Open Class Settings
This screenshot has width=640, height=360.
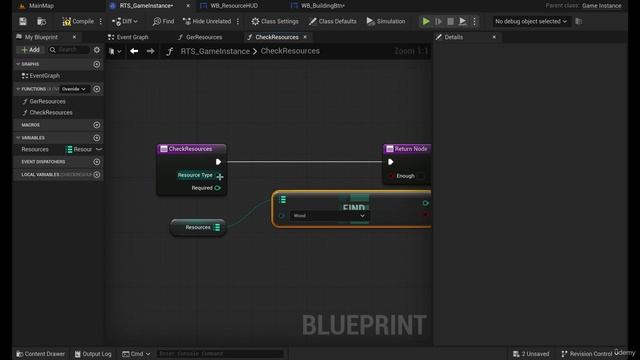275,21
